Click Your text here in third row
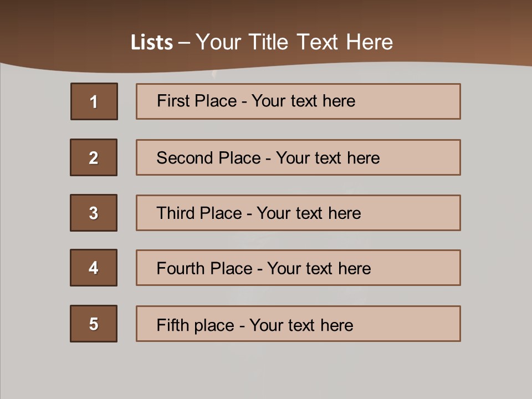The image size is (532, 399). [309, 213]
